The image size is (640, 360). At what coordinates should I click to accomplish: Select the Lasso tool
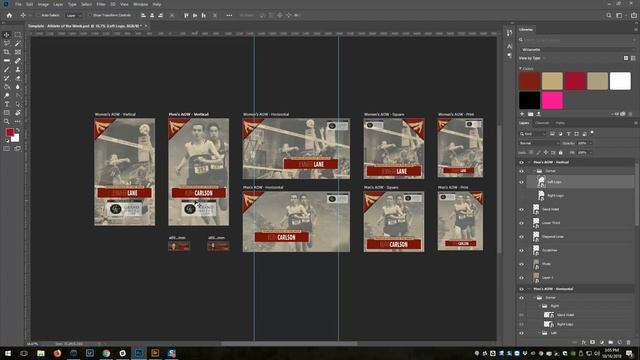(x=7, y=43)
